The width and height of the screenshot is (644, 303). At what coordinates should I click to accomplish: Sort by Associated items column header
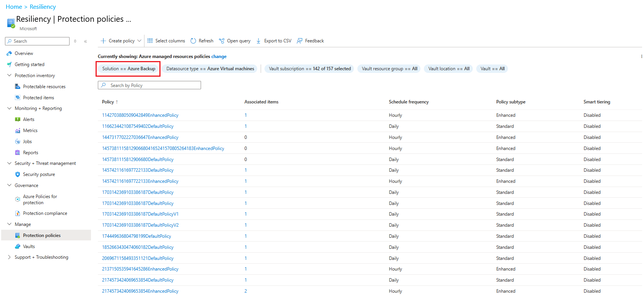[261, 102]
